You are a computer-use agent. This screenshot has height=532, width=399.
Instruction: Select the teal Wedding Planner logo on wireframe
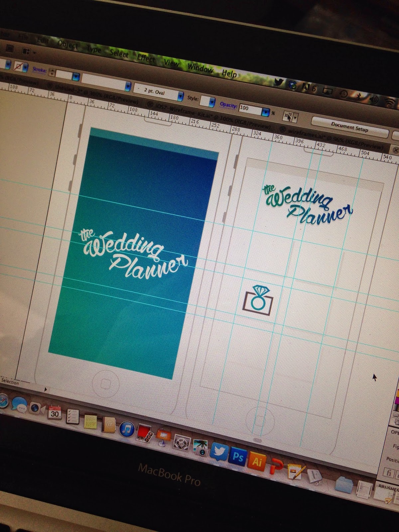tap(308, 205)
